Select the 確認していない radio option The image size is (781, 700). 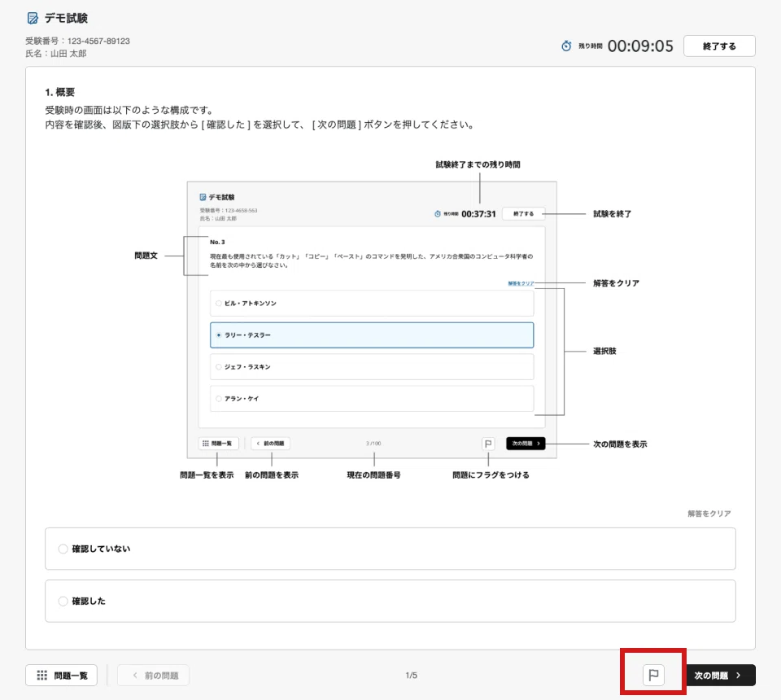coord(390,549)
